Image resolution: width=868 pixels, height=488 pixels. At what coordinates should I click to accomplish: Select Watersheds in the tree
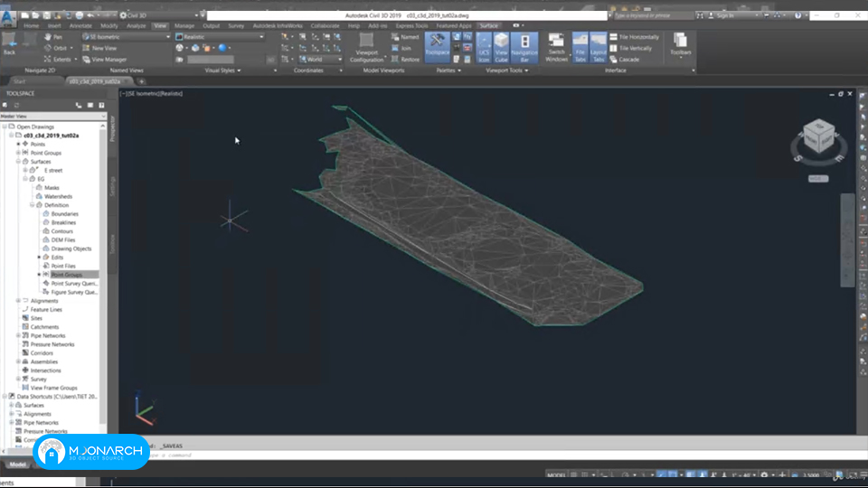58,196
